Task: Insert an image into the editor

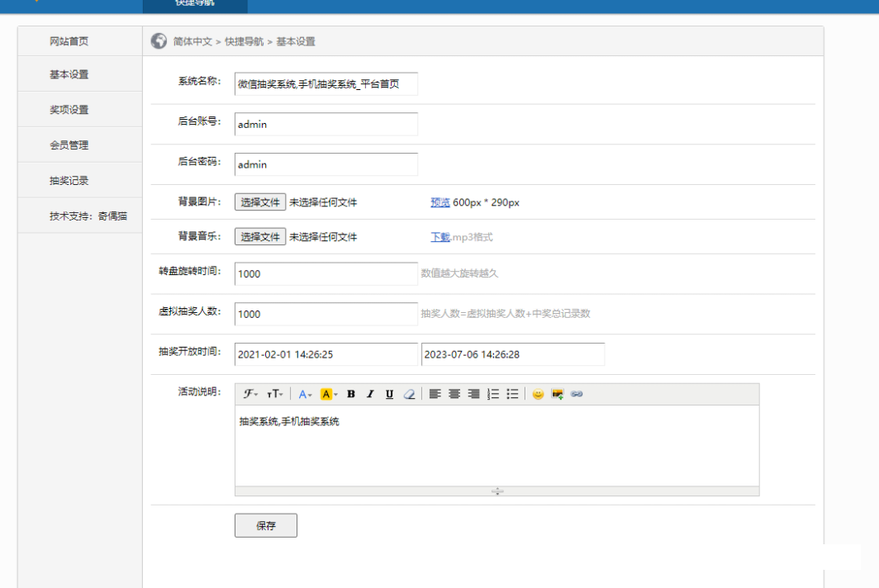Action: pyautogui.click(x=558, y=395)
